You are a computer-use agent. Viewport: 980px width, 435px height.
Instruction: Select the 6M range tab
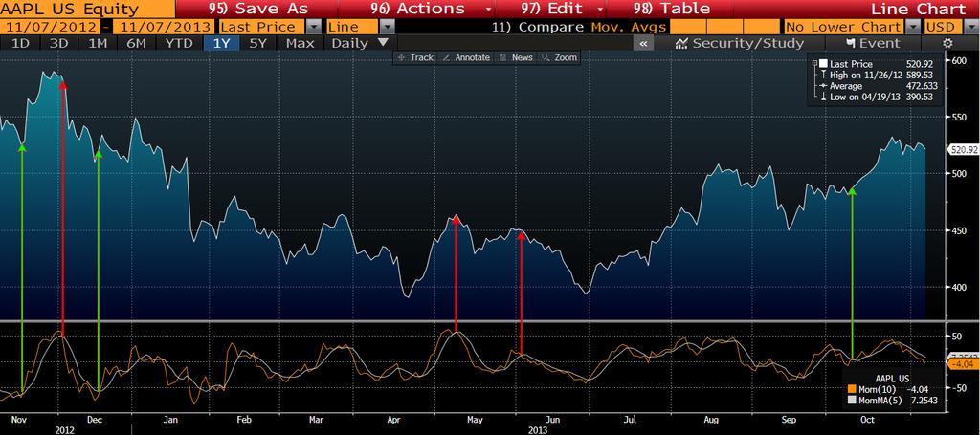pos(136,43)
